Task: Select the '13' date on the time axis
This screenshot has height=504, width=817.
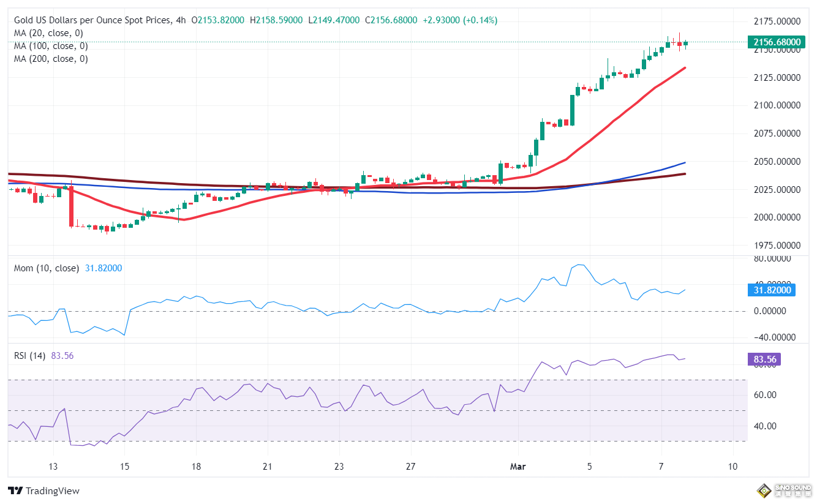Action: (54, 467)
